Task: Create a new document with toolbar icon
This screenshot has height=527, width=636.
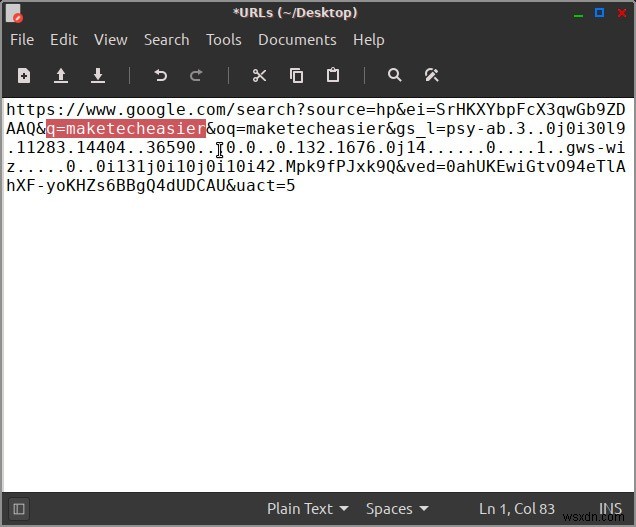Action: (x=24, y=76)
